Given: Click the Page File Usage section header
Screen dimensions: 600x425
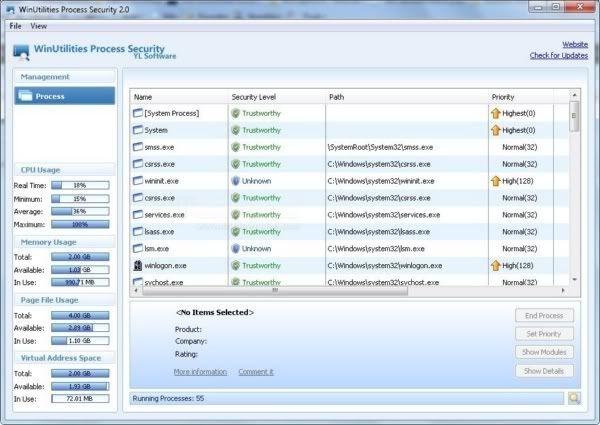Looking at the screenshot, I should point(64,300).
